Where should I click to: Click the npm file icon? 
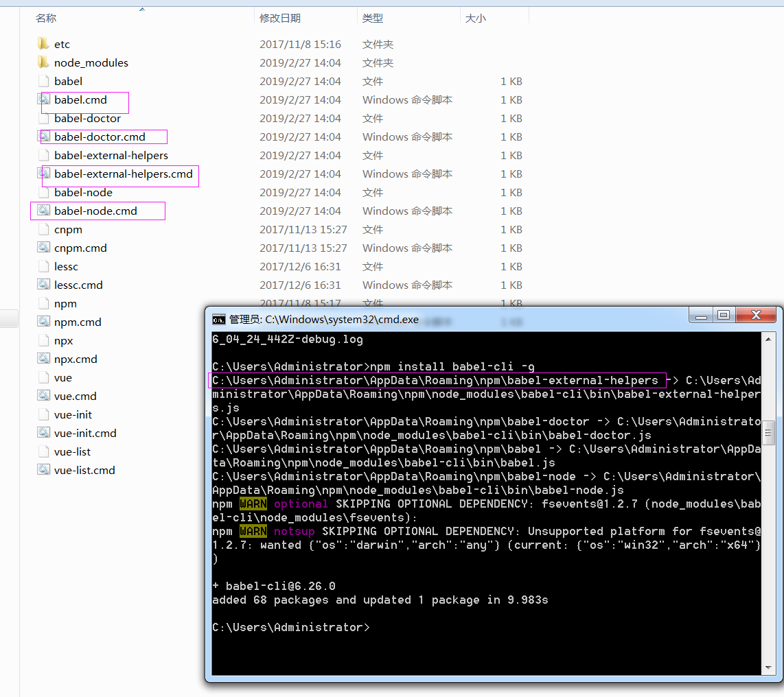pyautogui.click(x=43, y=303)
